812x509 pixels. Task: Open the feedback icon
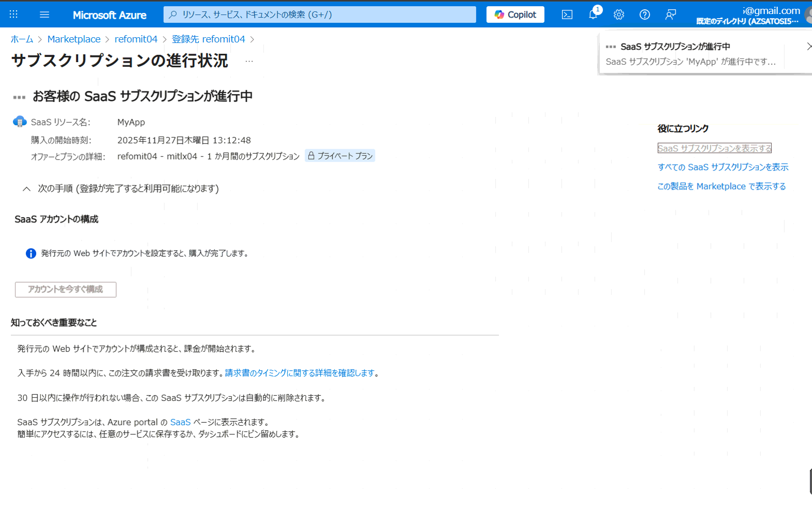(x=670, y=14)
